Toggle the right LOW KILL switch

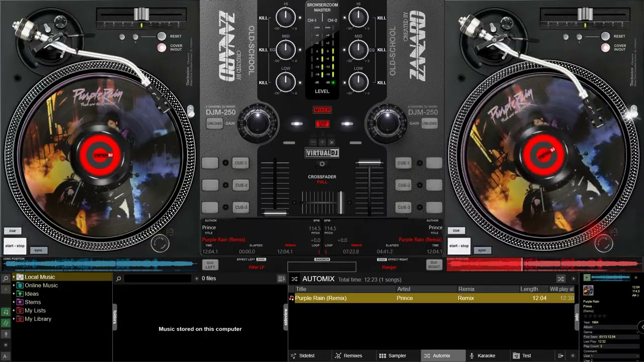382,82
